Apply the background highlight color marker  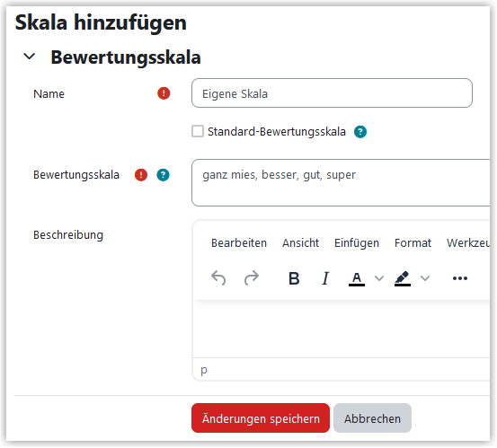[403, 278]
